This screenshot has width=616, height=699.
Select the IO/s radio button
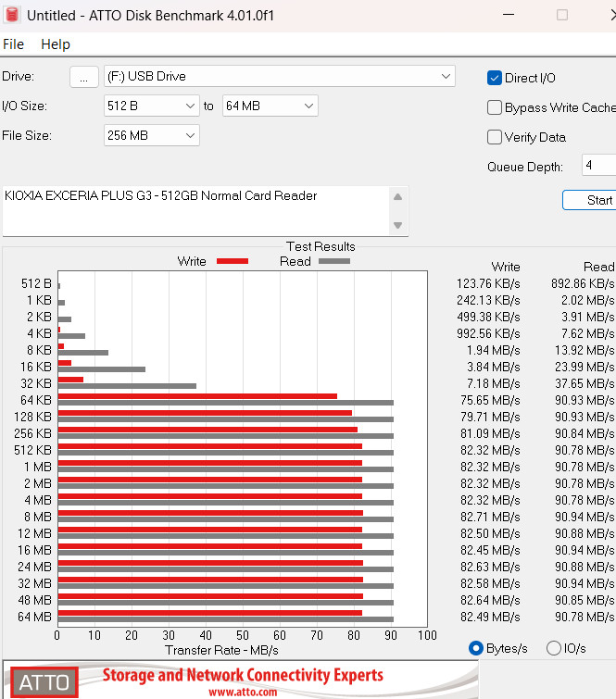tap(554, 648)
